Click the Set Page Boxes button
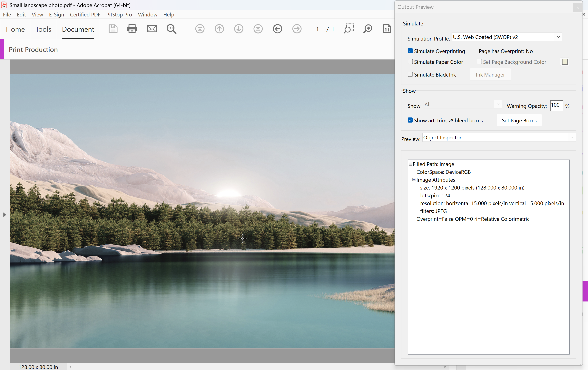 [x=519, y=120]
